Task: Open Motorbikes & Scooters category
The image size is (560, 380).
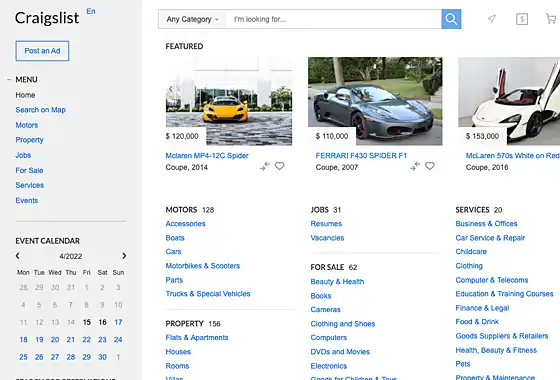Action: click(x=202, y=266)
